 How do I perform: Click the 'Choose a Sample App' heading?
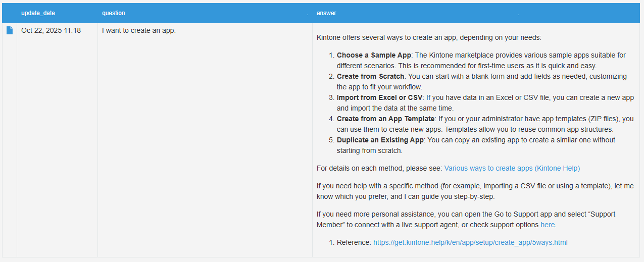click(374, 55)
